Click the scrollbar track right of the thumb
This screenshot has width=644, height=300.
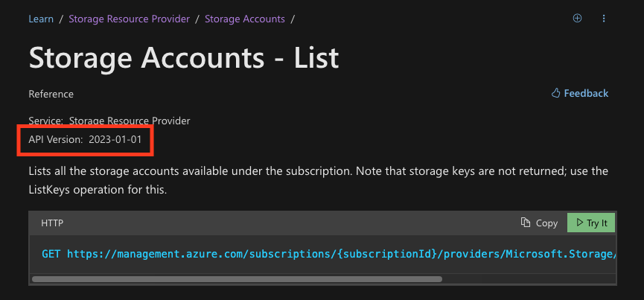coord(529,280)
